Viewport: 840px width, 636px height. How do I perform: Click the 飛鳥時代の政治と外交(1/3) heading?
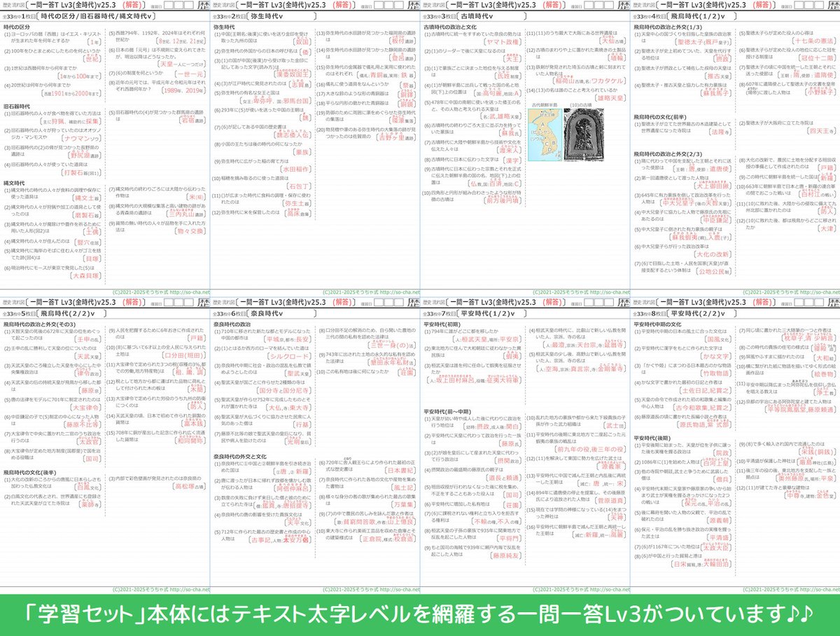[668, 27]
